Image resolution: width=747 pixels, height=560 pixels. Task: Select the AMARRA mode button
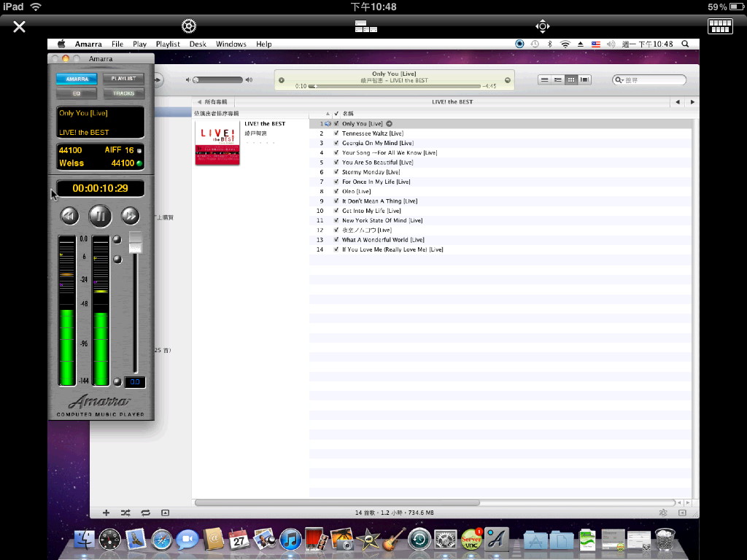click(77, 79)
